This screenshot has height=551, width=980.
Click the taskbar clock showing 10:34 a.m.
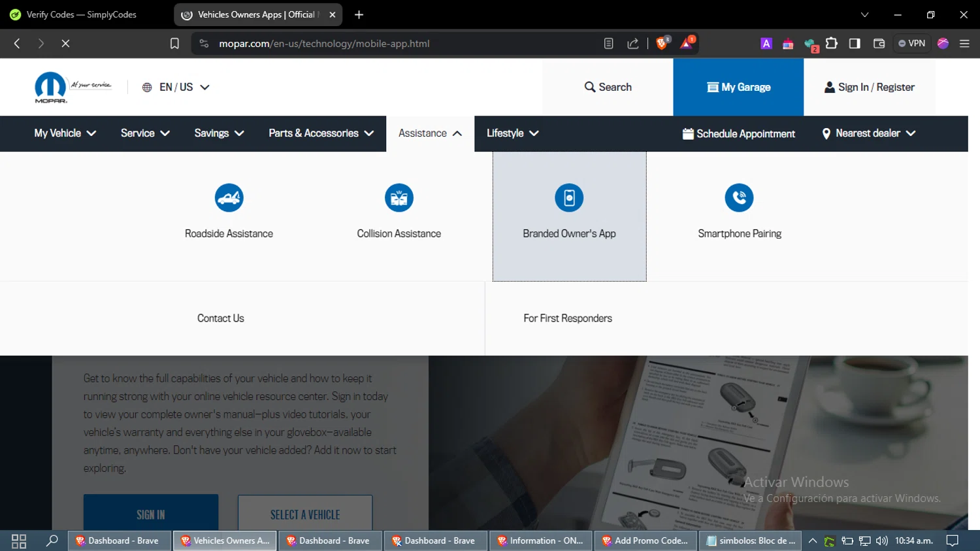tap(914, 541)
